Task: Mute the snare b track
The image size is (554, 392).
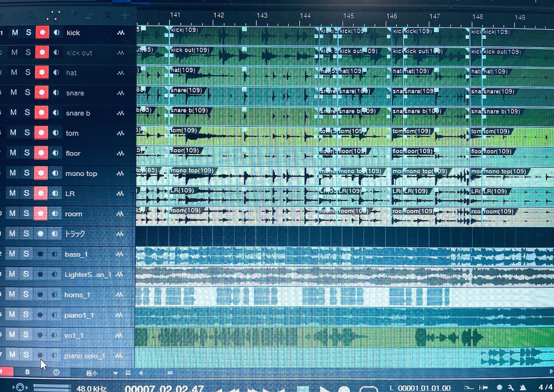Action: [14, 113]
